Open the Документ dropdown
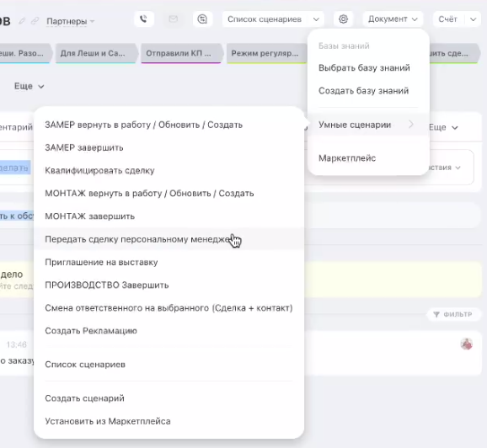This screenshot has width=487, height=448. tap(393, 19)
